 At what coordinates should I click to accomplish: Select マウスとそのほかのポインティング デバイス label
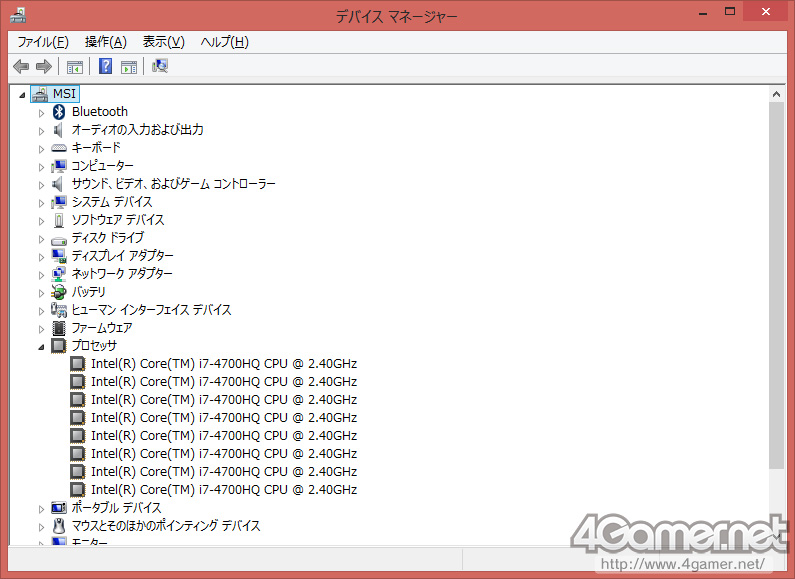166,525
